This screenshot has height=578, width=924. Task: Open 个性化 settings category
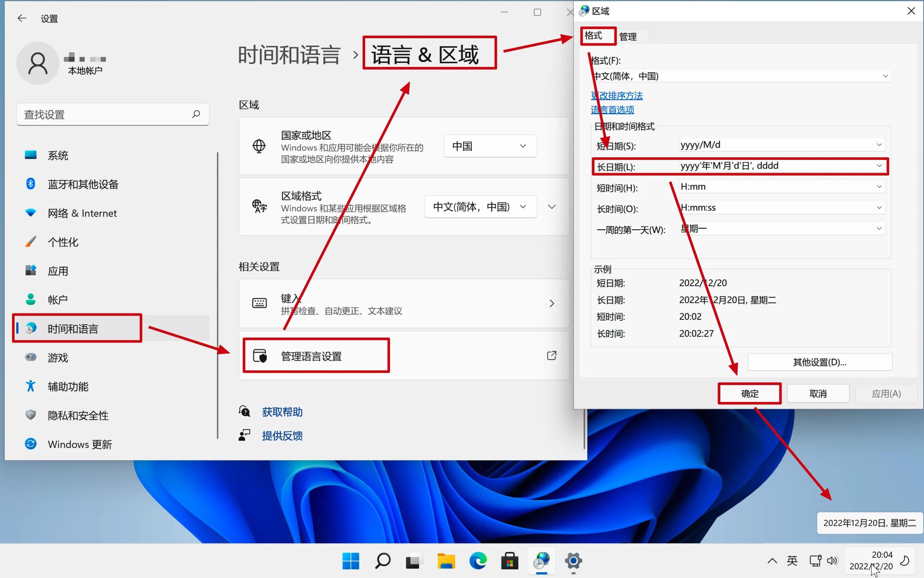113,242
